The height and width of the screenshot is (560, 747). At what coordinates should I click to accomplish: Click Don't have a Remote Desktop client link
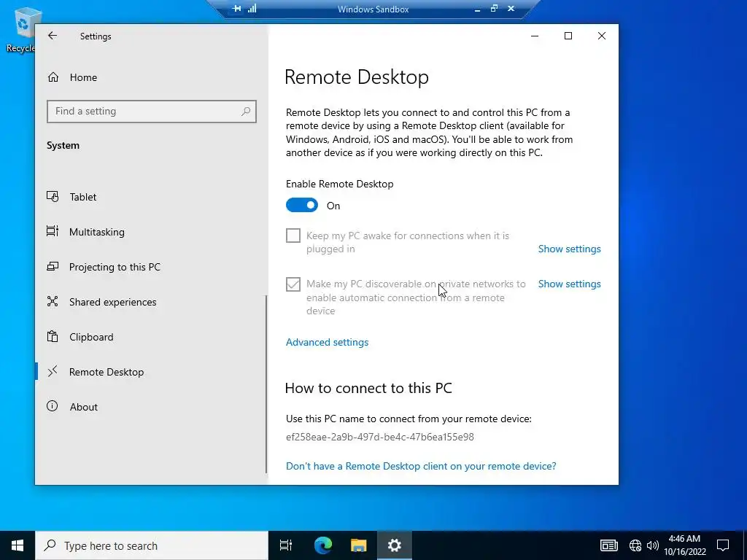pos(421,466)
